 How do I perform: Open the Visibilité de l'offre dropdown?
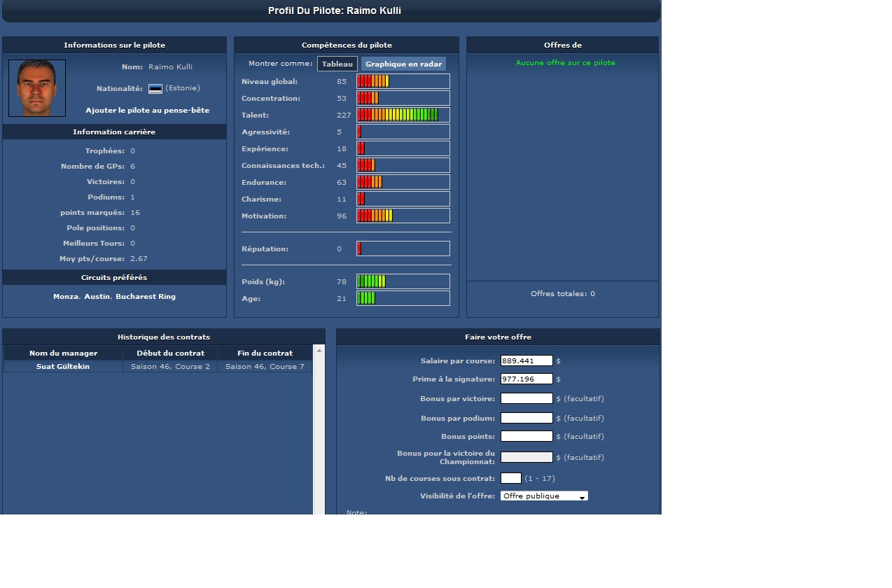tap(544, 496)
